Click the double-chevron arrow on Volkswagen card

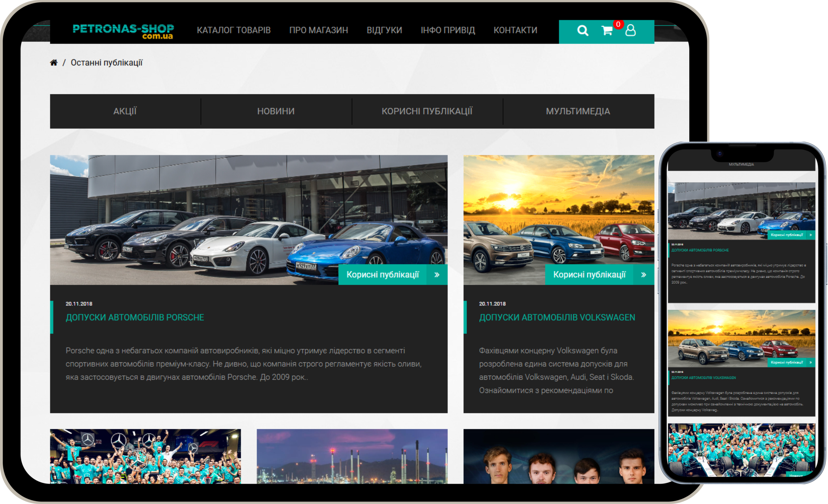point(644,275)
